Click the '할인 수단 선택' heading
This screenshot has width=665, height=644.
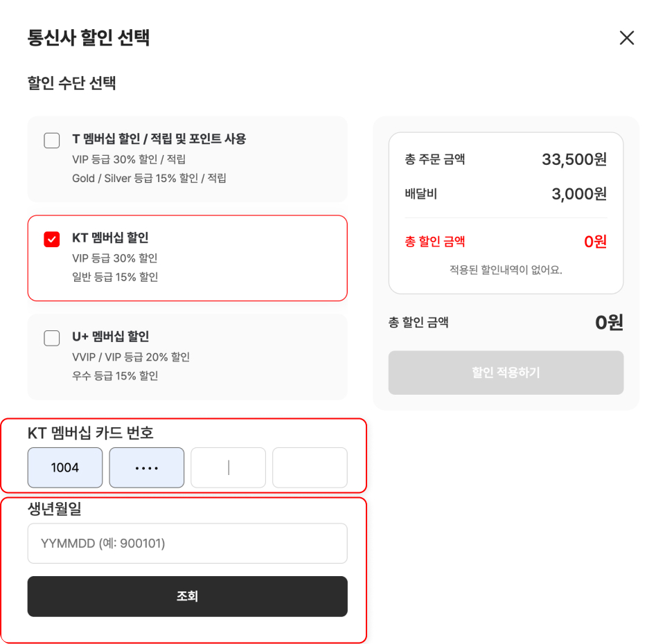tap(71, 84)
